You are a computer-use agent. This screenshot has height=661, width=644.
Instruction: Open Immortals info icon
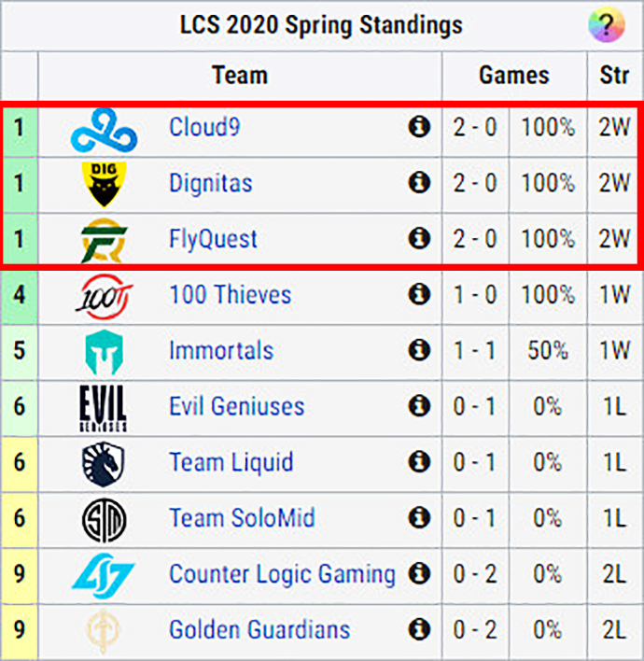point(419,351)
